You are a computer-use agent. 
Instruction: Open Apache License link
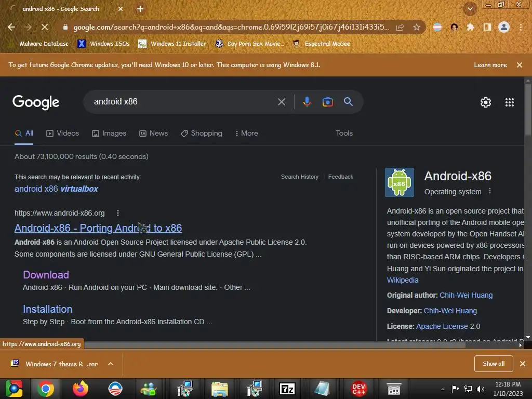(x=442, y=326)
